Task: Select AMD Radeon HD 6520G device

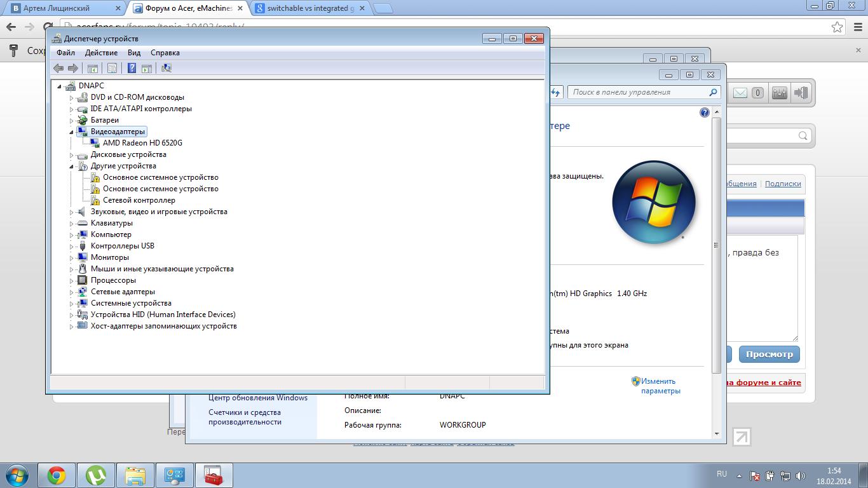Action: [142, 143]
